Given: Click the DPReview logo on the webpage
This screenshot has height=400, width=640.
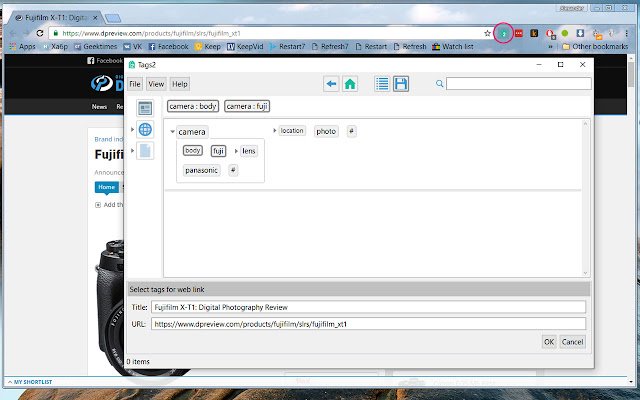Looking at the screenshot, I should point(107,83).
